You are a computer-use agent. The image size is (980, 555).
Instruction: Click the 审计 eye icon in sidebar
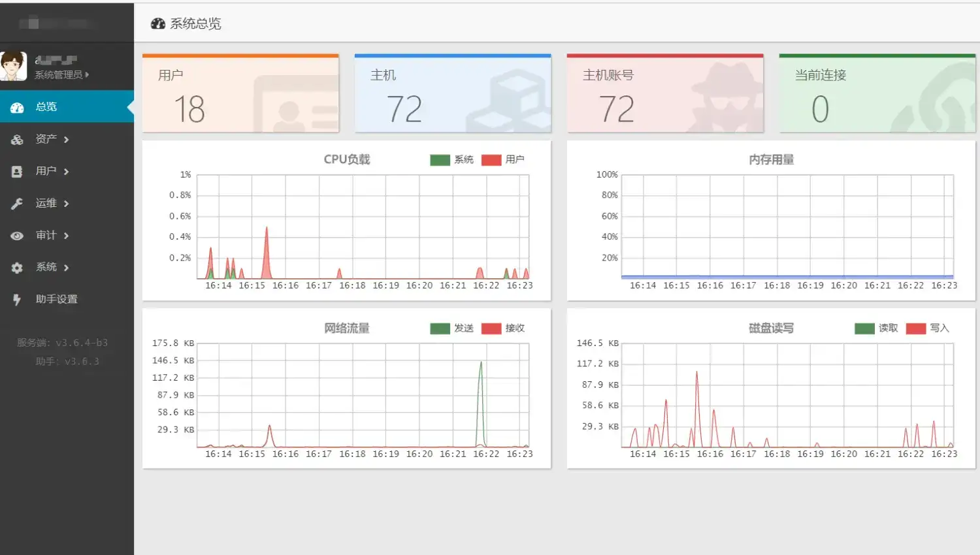17,236
